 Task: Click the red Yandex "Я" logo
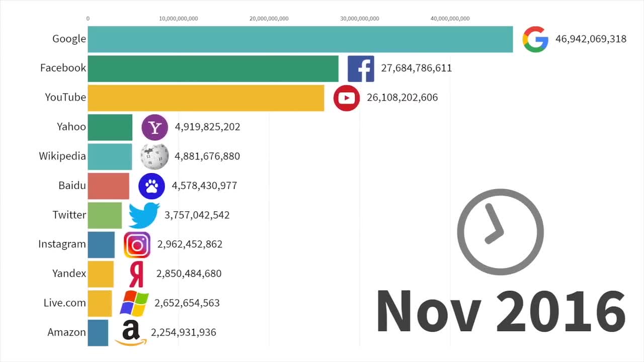(136, 274)
